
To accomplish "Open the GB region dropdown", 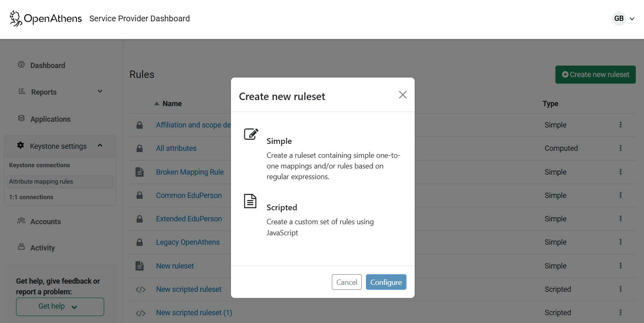I will pyautogui.click(x=624, y=18).
